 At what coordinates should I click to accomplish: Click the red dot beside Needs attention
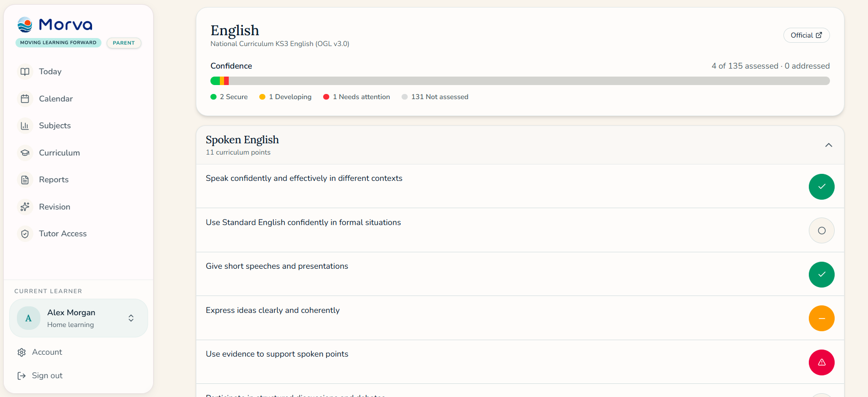click(326, 97)
